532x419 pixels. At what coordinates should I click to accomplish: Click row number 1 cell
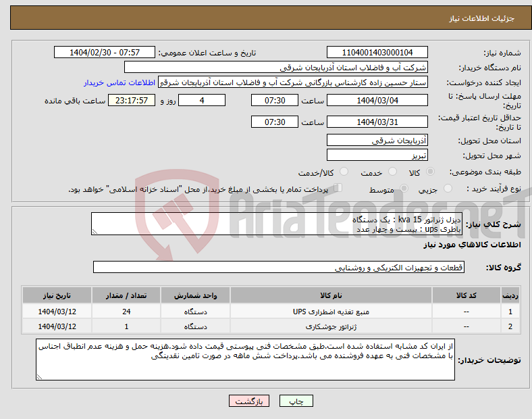click(510, 312)
